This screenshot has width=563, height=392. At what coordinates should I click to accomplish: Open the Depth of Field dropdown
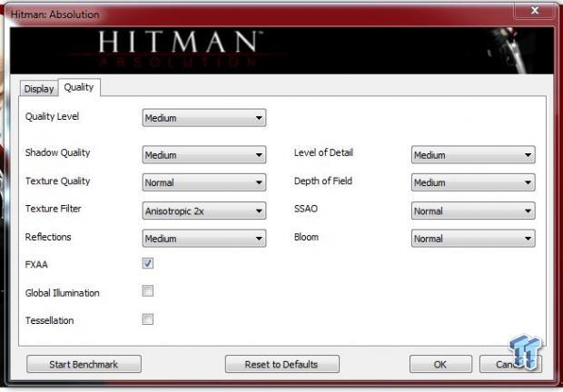[x=473, y=182]
